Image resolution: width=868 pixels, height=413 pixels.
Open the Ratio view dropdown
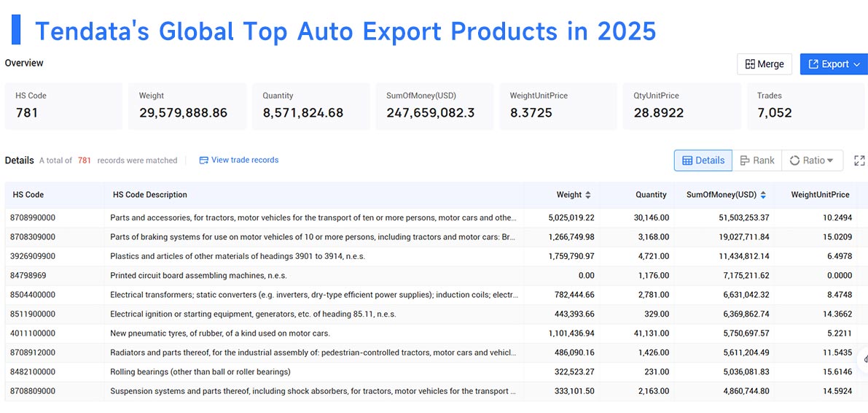pos(812,161)
